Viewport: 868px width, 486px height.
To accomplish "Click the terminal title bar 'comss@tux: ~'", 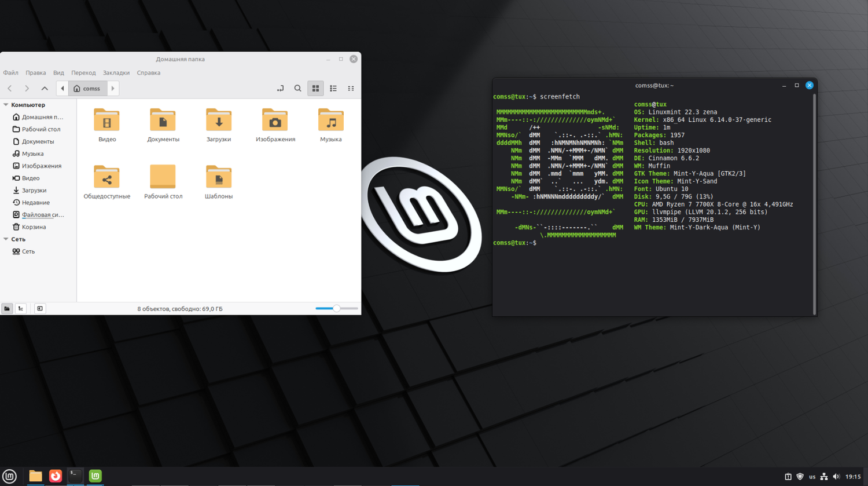I will (654, 85).
